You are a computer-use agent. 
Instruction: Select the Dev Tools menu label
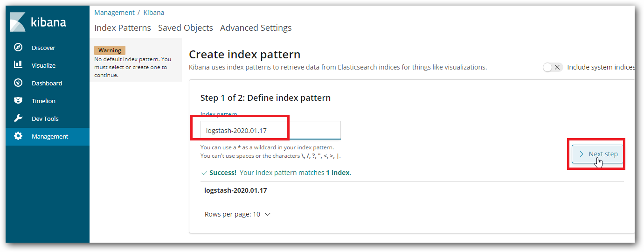tap(45, 119)
